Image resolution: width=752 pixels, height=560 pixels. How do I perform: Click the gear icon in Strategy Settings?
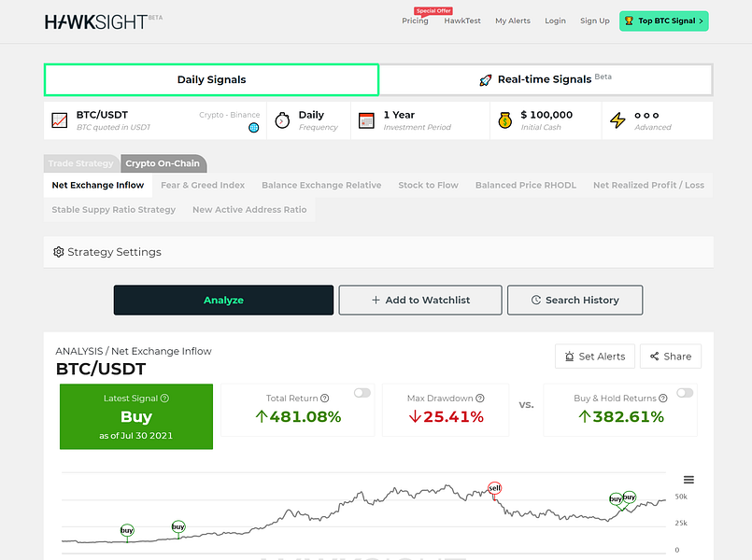point(57,252)
